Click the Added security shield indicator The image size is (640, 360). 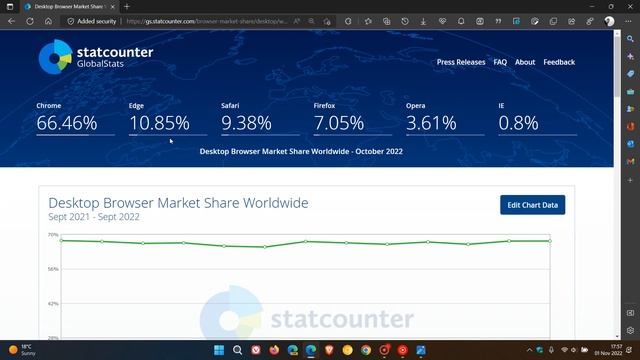tap(92, 21)
